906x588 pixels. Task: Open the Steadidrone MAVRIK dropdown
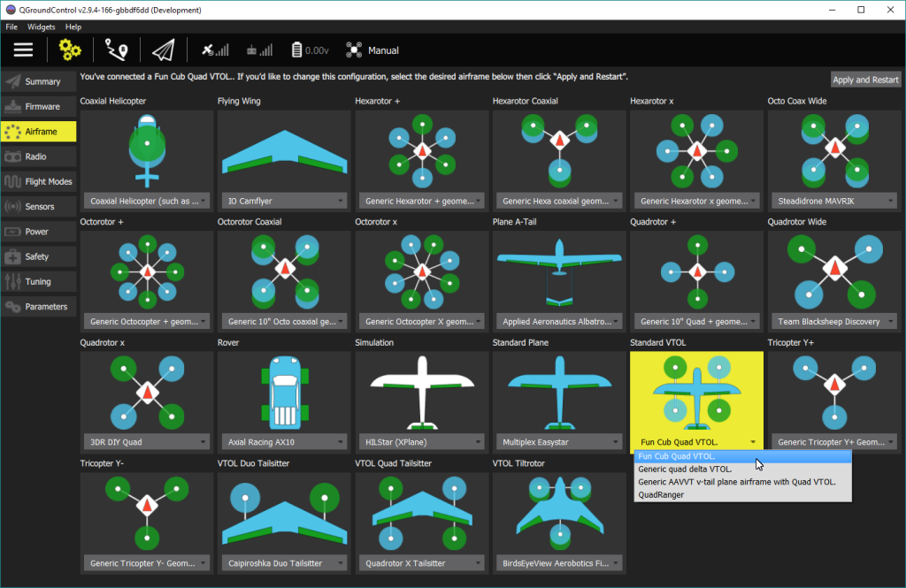(833, 201)
